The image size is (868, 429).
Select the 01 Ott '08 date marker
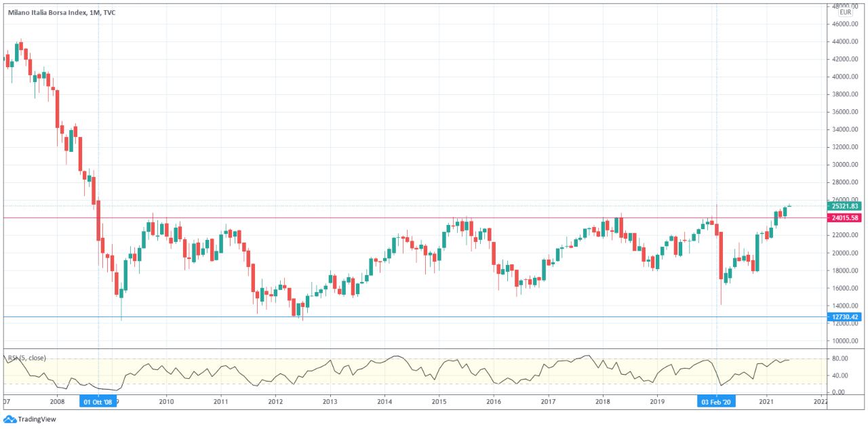(99, 402)
